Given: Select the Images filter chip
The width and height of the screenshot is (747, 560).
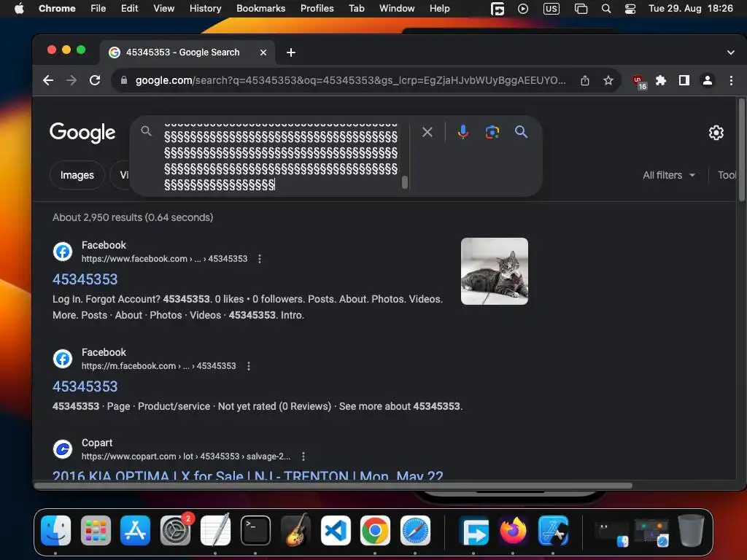Looking at the screenshot, I should pos(77,175).
